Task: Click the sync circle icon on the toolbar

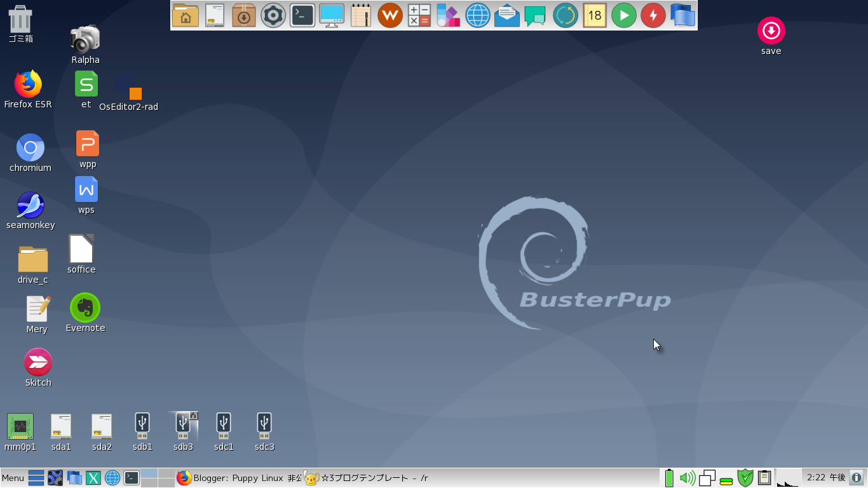Action: pos(566,14)
